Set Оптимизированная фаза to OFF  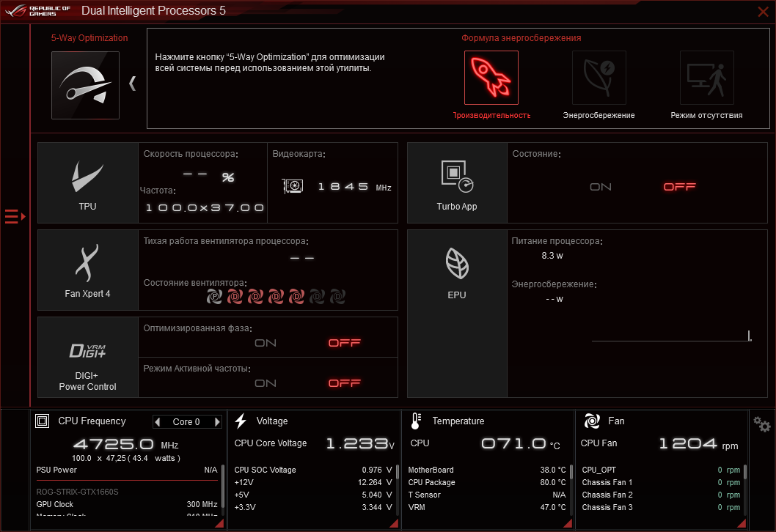(345, 343)
